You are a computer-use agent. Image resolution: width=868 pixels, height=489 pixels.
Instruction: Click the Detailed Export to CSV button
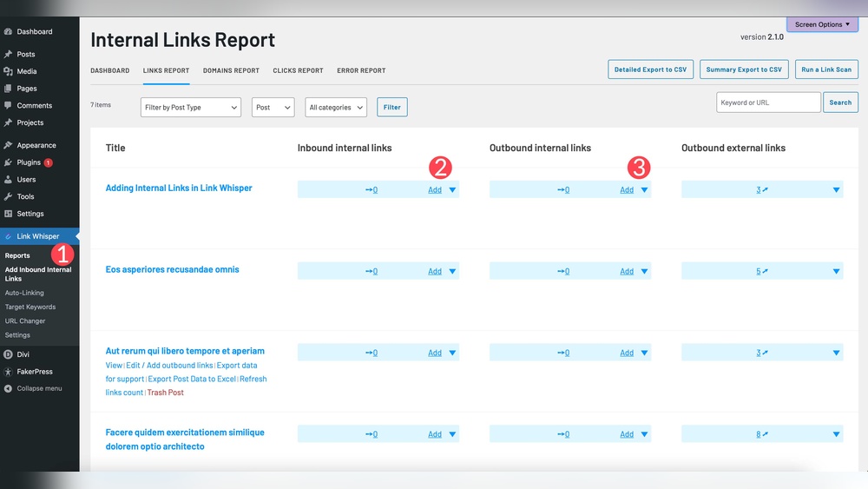click(x=650, y=69)
